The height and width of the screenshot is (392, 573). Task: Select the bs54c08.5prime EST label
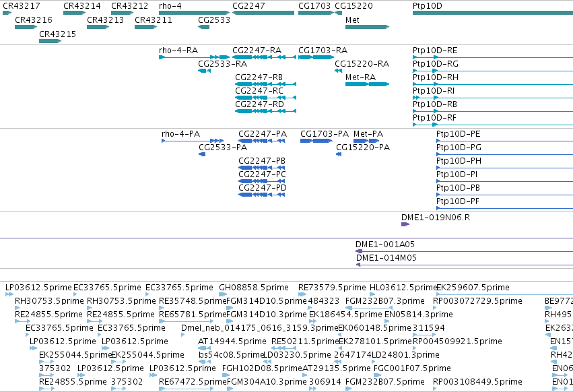point(232,356)
